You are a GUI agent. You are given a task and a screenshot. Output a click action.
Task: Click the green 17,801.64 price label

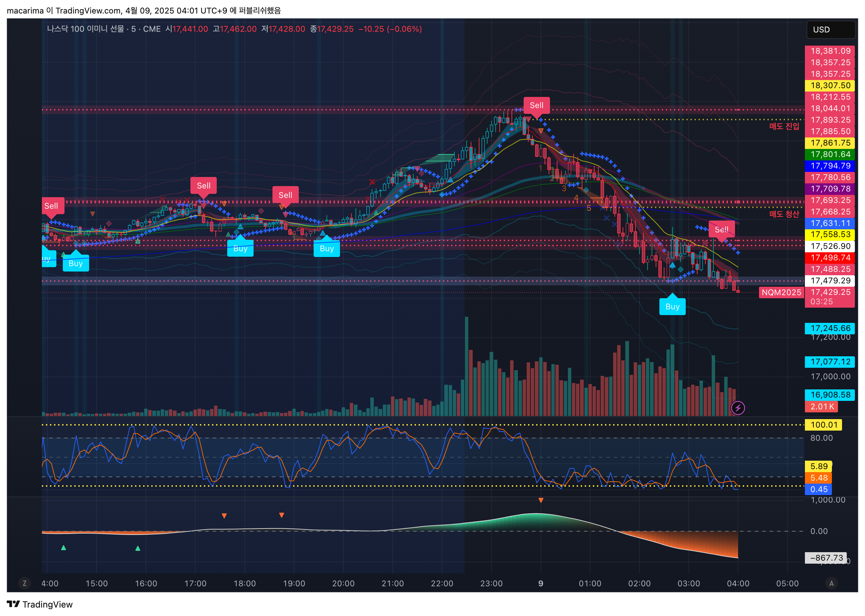tap(830, 154)
